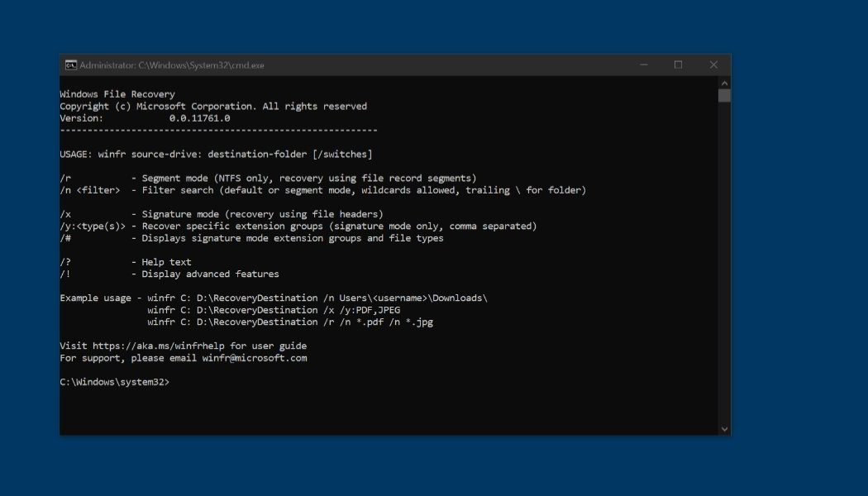
Task: Click the vertical scrollbar thumb
Action: 724,95
